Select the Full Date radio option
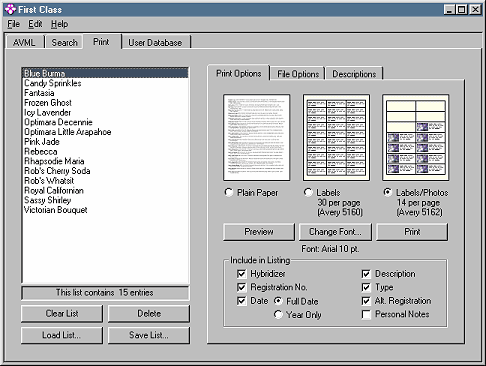 pos(278,301)
